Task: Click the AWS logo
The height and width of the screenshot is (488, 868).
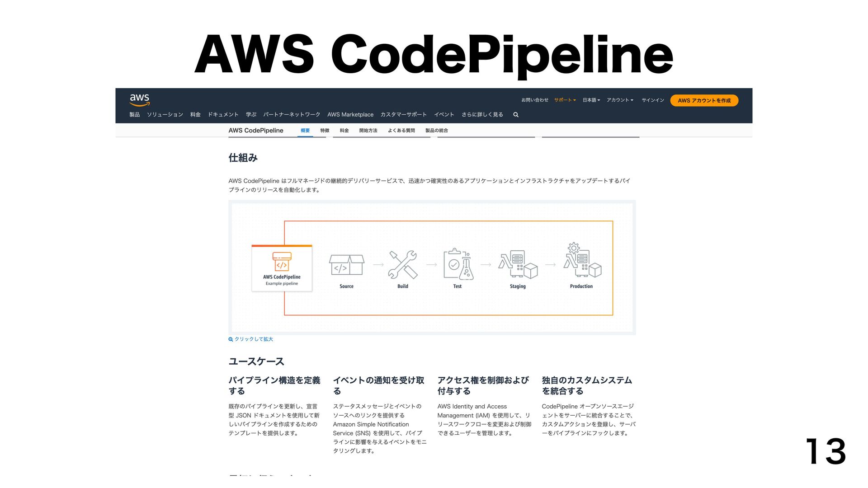Action: (x=139, y=99)
